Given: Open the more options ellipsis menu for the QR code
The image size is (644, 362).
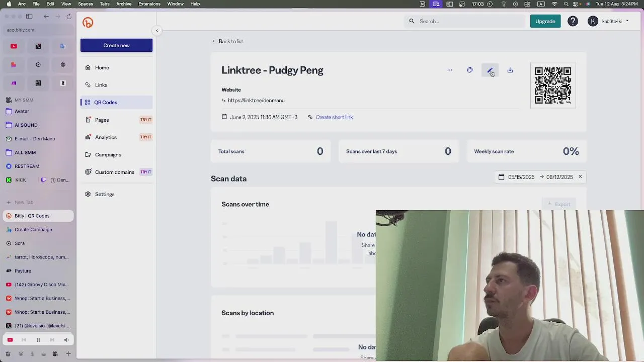Looking at the screenshot, I should point(450,70).
